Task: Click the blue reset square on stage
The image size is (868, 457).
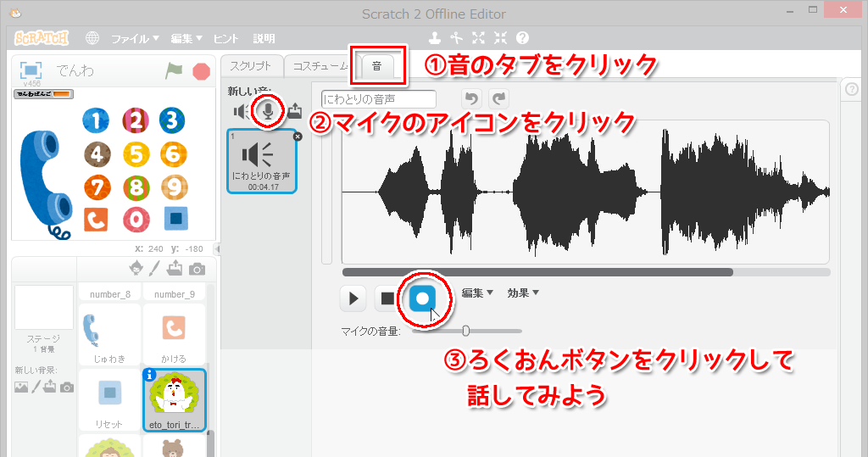Action: (176, 219)
